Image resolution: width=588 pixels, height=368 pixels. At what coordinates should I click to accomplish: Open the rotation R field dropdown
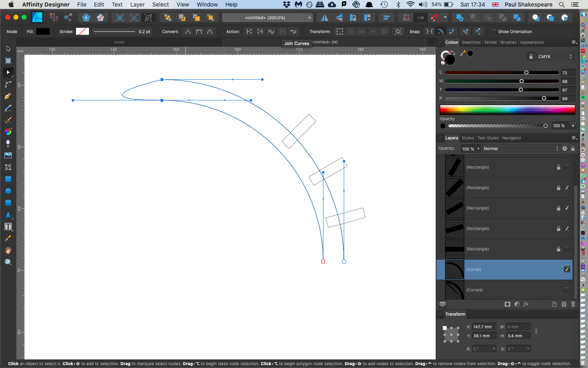pos(494,349)
